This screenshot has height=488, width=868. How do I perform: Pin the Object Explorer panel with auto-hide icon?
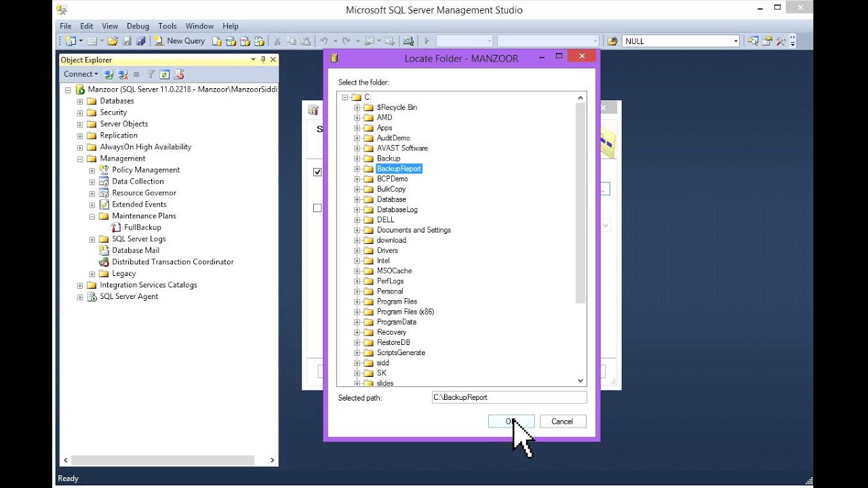click(x=263, y=60)
